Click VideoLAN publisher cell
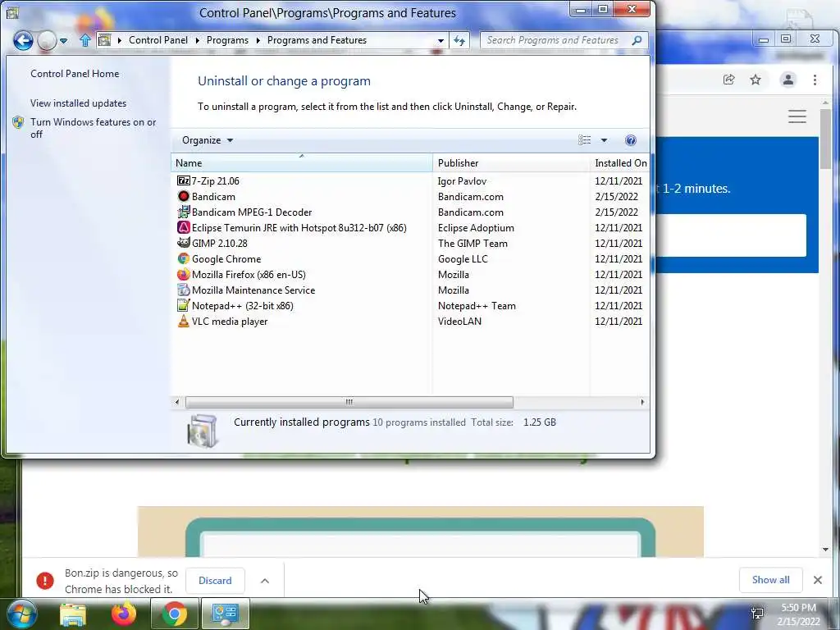 pyautogui.click(x=459, y=322)
